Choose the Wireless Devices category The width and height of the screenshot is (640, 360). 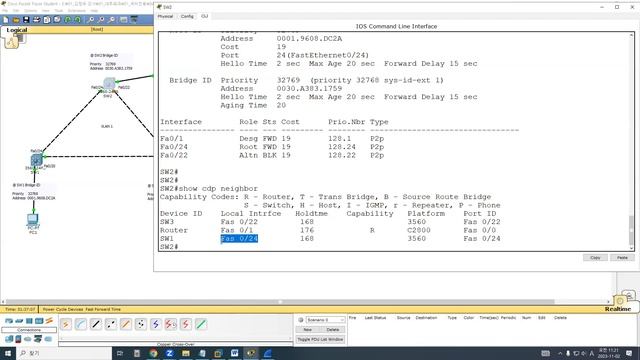(39, 321)
